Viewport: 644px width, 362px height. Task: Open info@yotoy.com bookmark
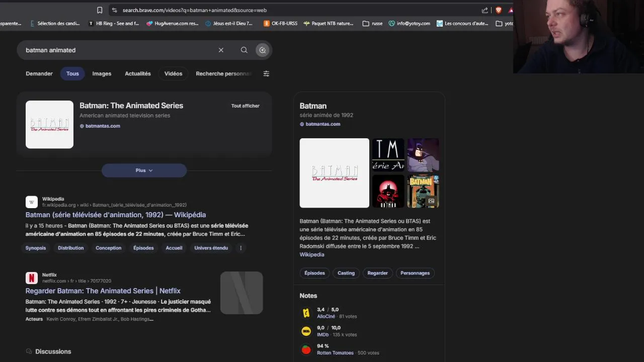click(x=409, y=23)
